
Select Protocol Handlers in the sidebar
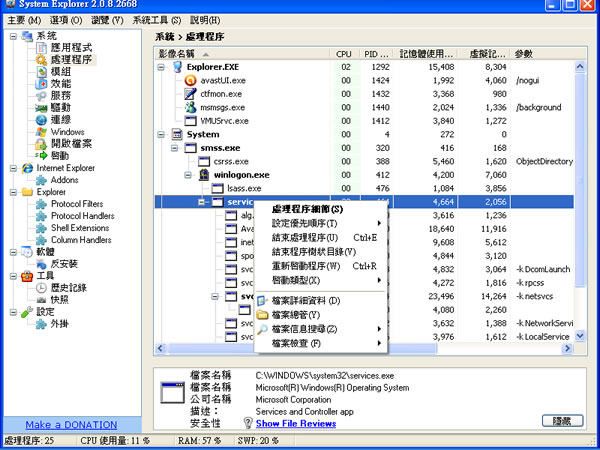[x=83, y=216]
